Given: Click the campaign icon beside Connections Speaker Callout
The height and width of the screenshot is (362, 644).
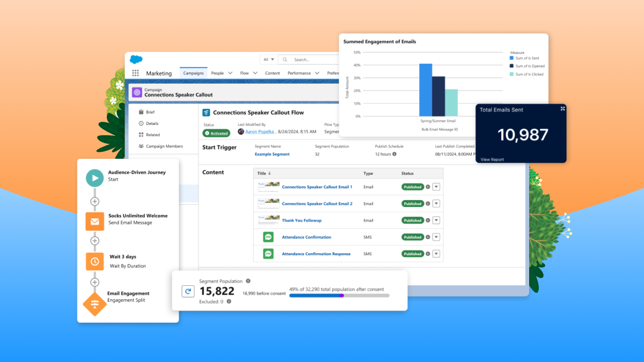Looking at the screenshot, I should coord(138,92).
